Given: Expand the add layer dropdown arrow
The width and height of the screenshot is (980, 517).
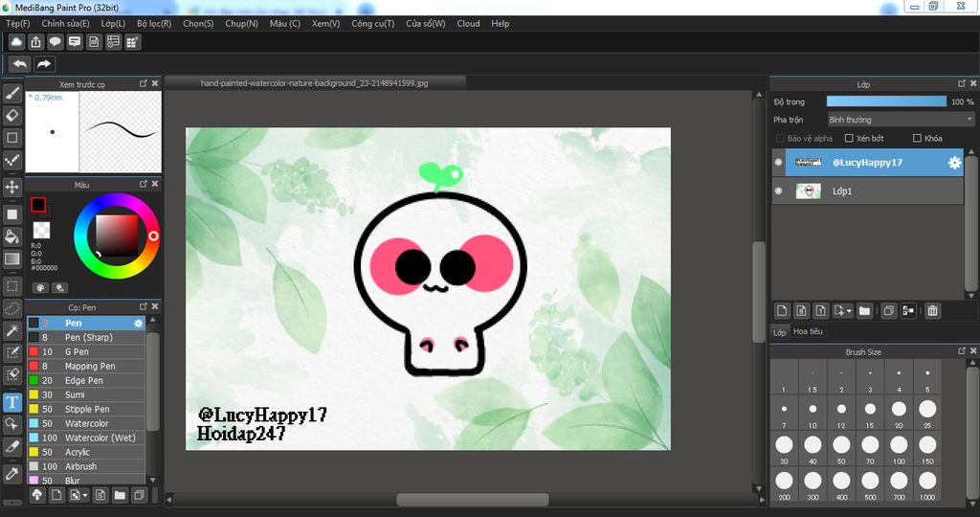Looking at the screenshot, I should coord(849,311).
